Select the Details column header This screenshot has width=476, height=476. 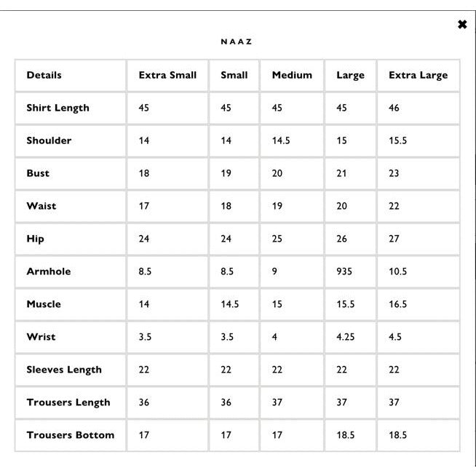coord(44,75)
